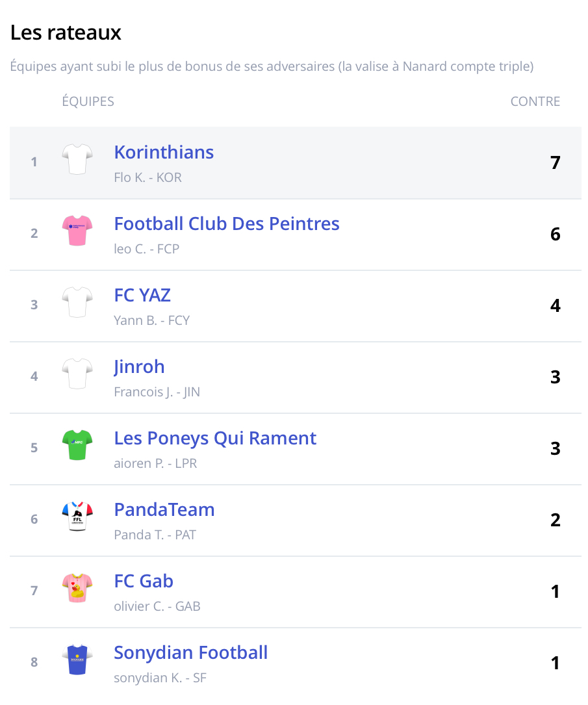Open the FC YAZ team page
588x705 pixels.
(142, 295)
